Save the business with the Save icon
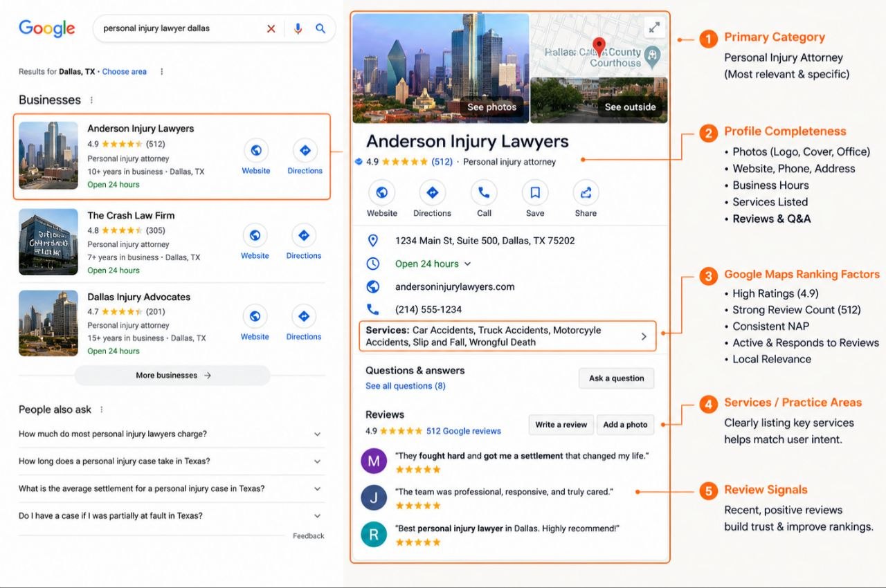The height and width of the screenshot is (588, 886). point(535,192)
